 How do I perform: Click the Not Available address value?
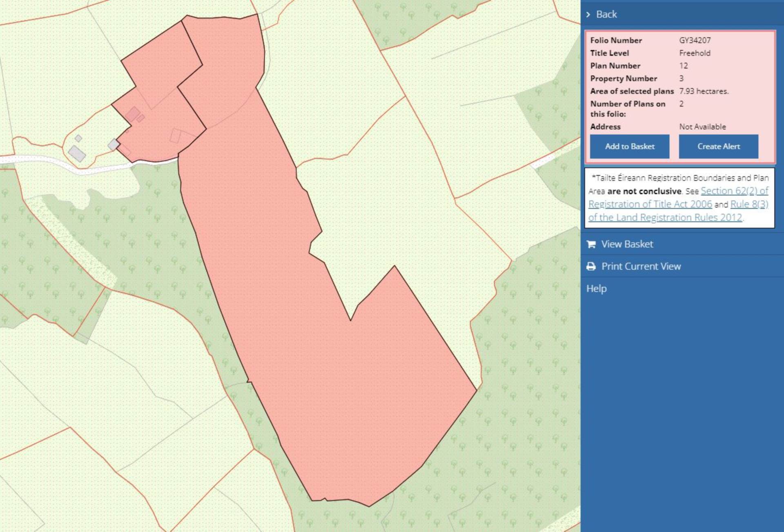tap(702, 126)
